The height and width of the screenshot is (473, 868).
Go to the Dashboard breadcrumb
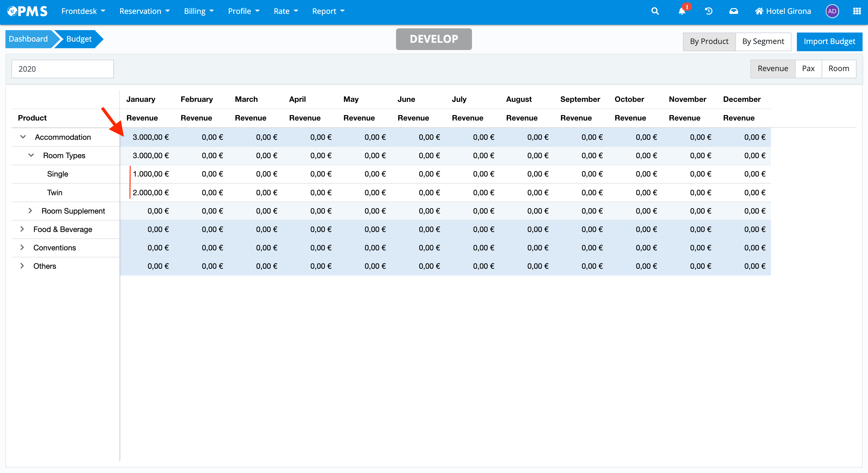tap(28, 39)
